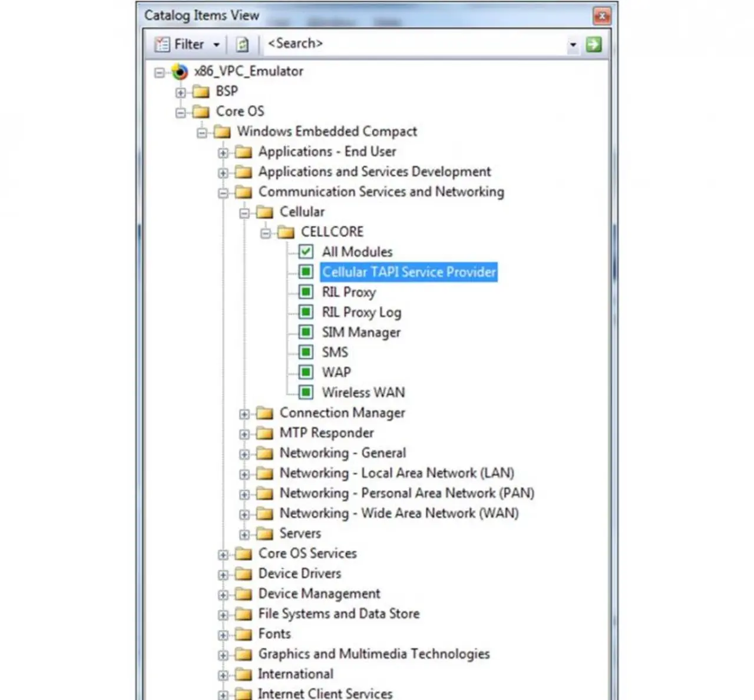
Task: Toggle the SIM Manager checkbox
Action: point(306,332)
